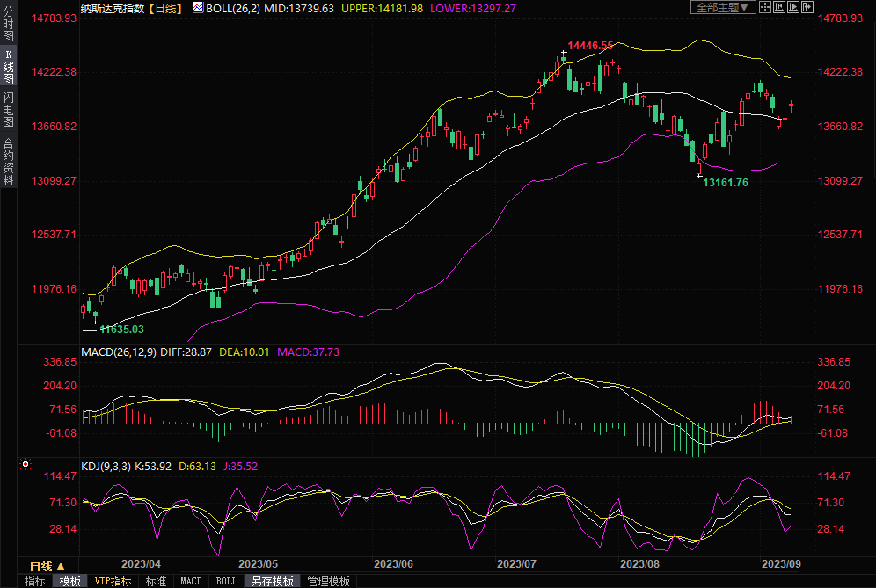Open the 合约资料 side tab
Image resolution: width=876 pixels, height=588 pixels.
pyautogui.click(x=8, y=161)
